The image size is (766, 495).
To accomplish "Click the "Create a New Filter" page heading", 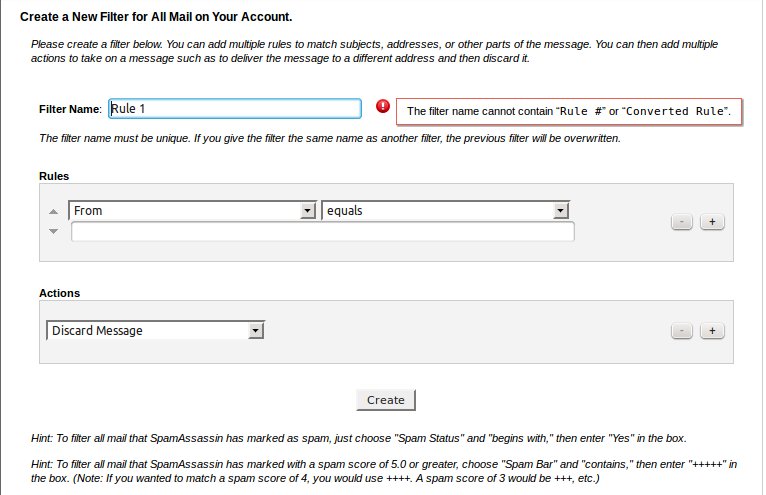I will pos(155,17).
